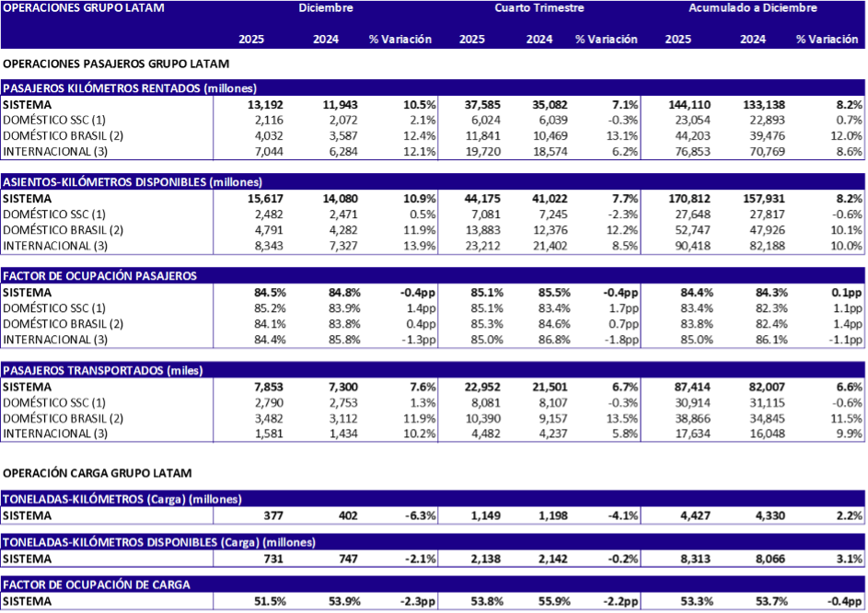Image resolution: width=868 pixels, height=613 pixels.
Task: Click the empty Acumulado cell for TONELADAS-KILÓMETROS (Carga)
Action: [753, 515]
